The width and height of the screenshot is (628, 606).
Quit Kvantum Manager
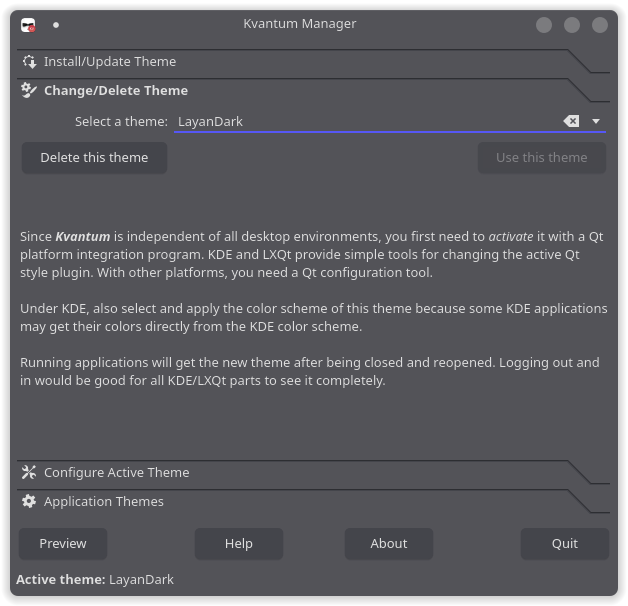[x=565, y=544]
